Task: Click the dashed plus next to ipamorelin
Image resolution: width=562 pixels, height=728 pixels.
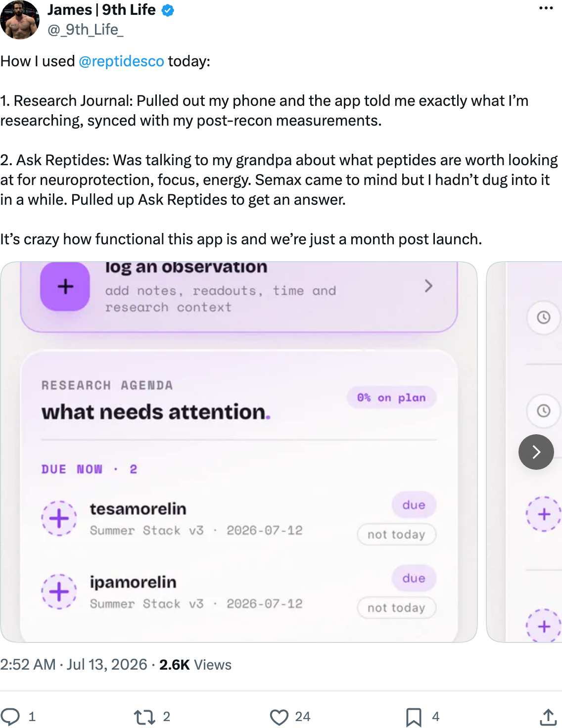Action: [x=59, y=591]
